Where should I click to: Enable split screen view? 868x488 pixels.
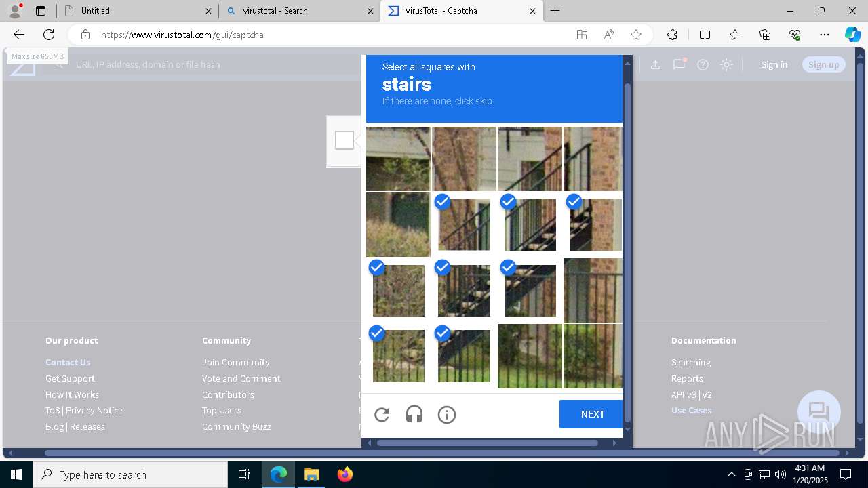[x=705, y=35]
